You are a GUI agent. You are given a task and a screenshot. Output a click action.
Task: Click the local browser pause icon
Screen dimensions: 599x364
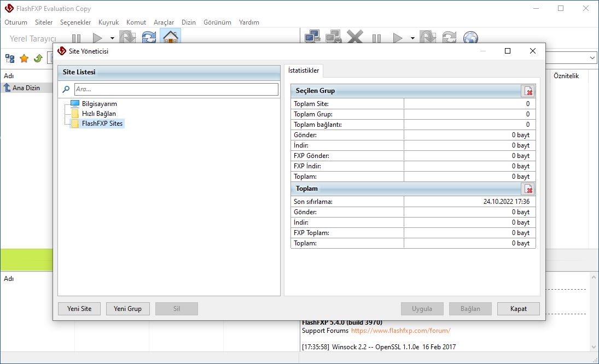click(77, 38)
